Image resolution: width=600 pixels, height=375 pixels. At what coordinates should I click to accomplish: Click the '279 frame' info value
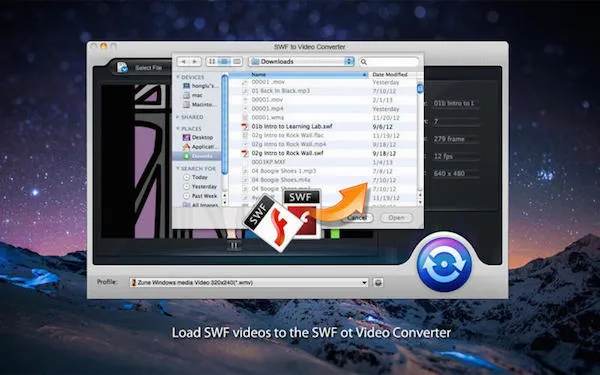click(449, 139)
